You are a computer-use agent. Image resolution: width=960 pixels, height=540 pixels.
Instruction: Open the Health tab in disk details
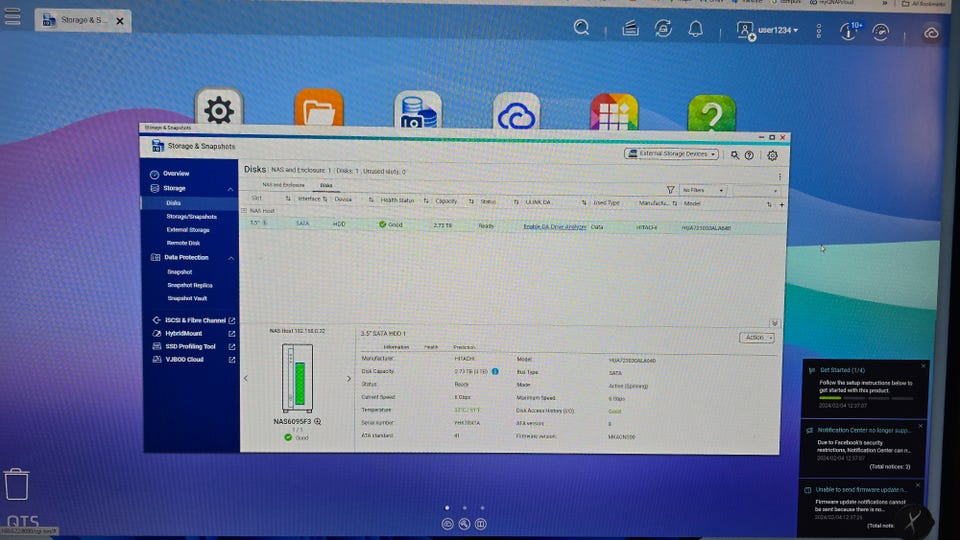(x=431, y=347)
